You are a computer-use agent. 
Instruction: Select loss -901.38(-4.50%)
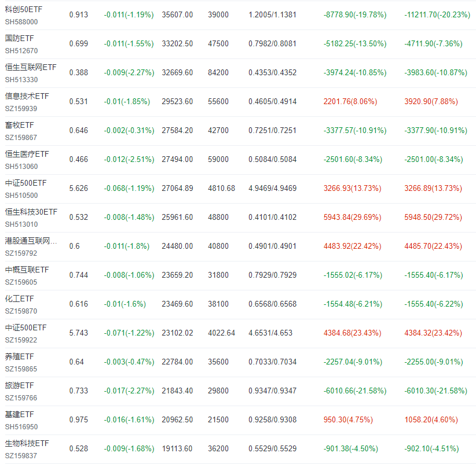click(351, 449)
